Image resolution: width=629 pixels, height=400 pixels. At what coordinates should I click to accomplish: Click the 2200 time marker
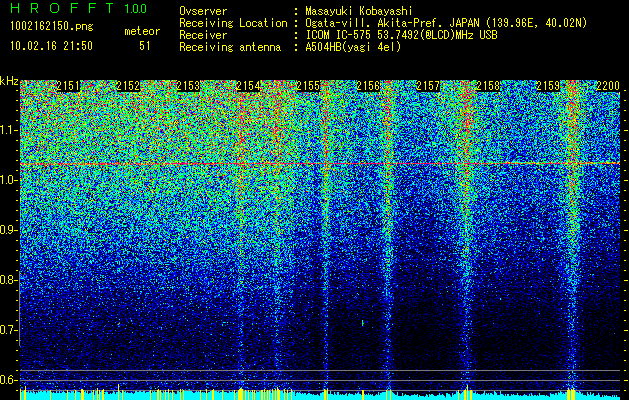608,85
